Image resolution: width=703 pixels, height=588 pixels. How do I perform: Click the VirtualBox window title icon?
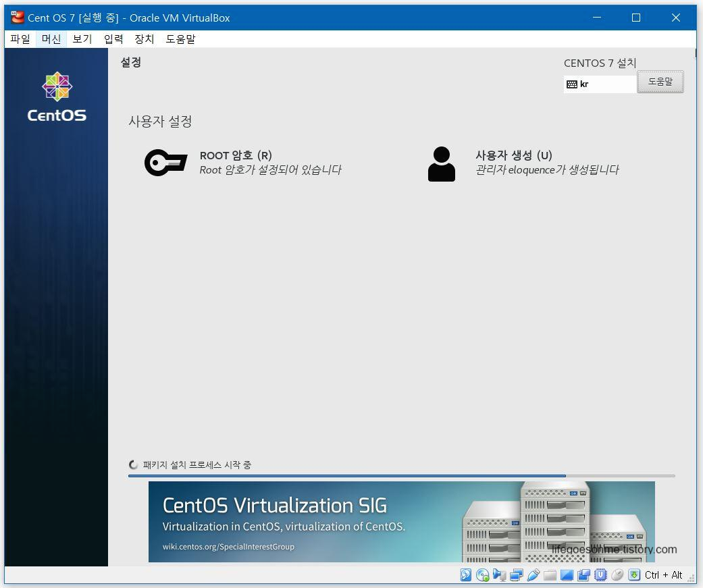coord(18,18)
